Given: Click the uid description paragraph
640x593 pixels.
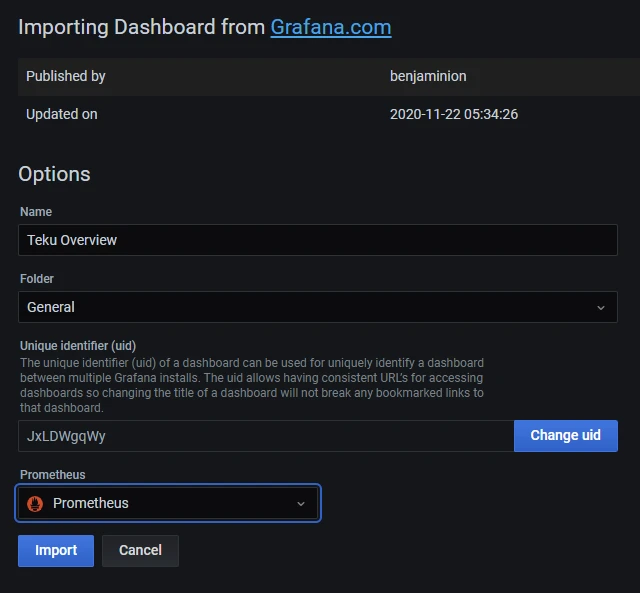Looking at the screenshot, I should coord(252,385).
